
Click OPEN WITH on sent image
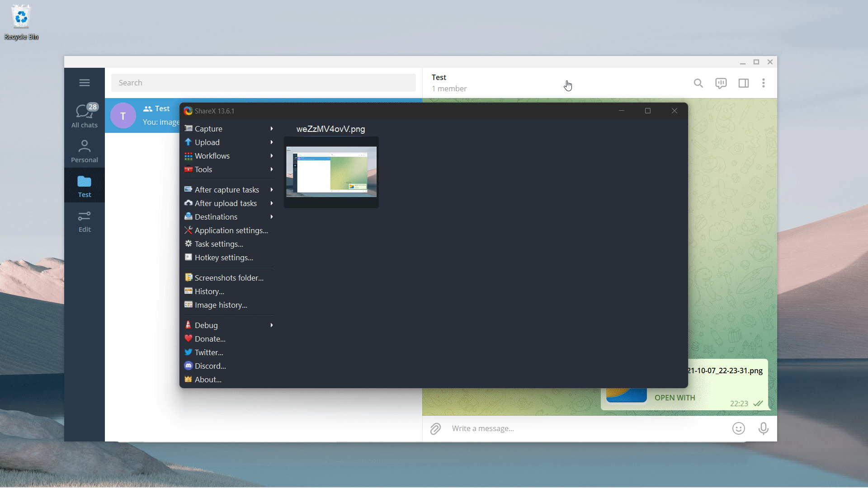675,398
